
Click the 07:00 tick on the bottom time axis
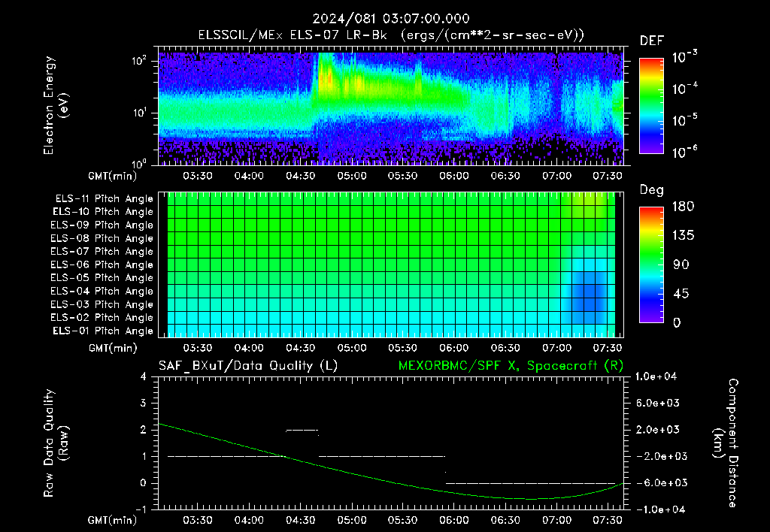point(556,520)
